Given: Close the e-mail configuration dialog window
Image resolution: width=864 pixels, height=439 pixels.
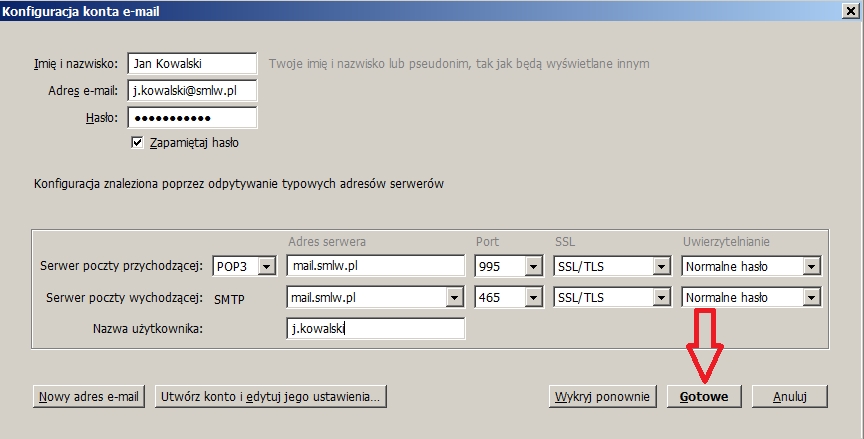Looking at the screenshot, I should pos(849,11).
